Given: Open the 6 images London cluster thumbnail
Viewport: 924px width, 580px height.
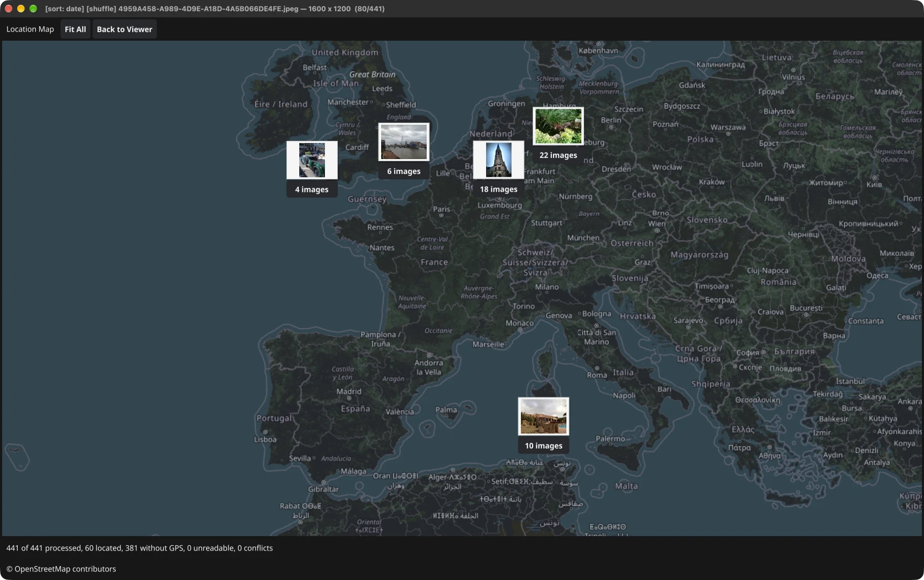Looking at the screenshot, I should point(404,142).
